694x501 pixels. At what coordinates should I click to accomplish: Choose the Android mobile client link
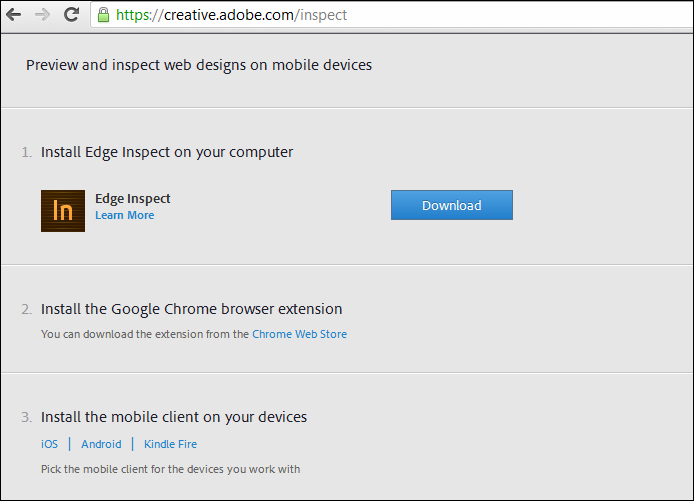pos(101,444)
